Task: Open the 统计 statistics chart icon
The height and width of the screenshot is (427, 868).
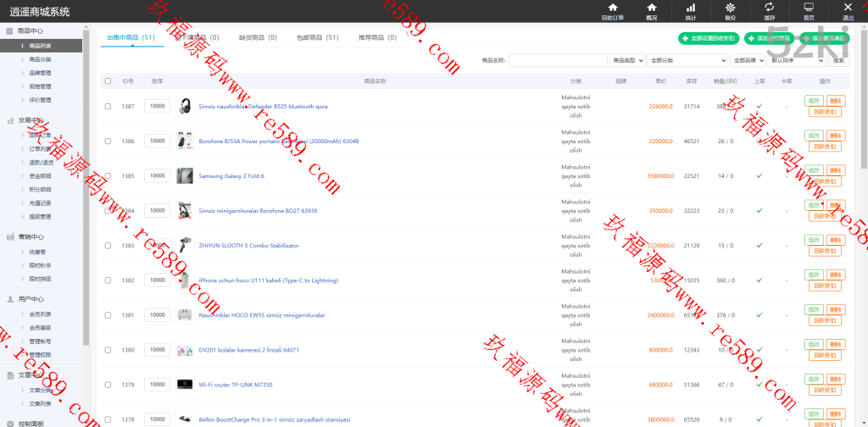Action: [691, 8]
